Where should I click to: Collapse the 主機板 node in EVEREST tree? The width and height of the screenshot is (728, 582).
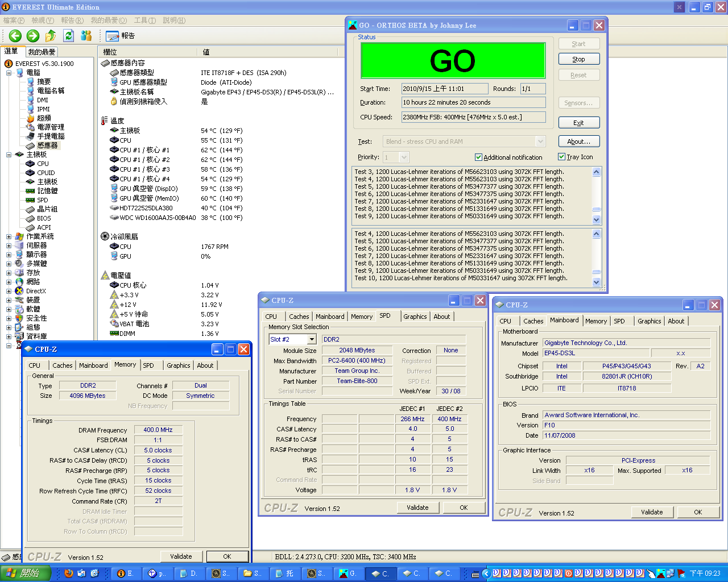[9, 155]
